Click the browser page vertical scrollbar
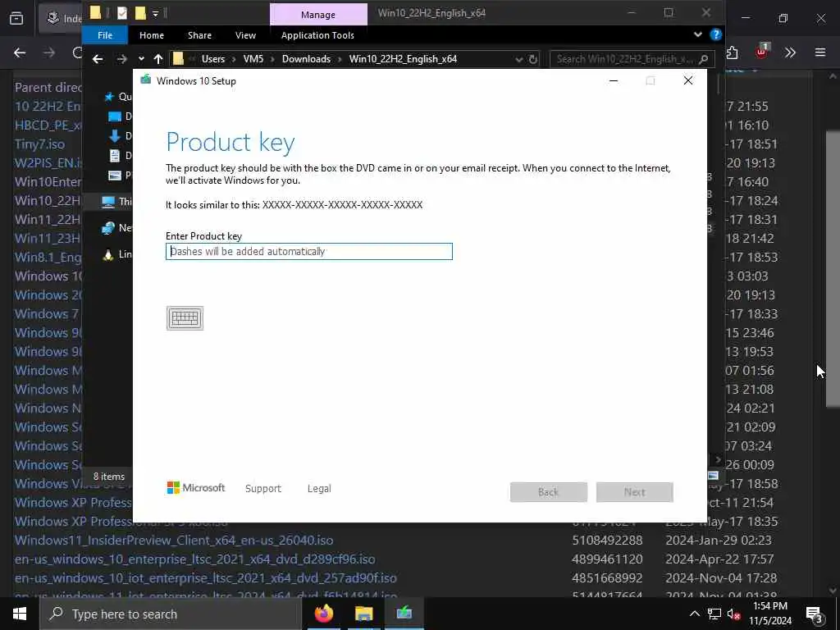The height and width of the screenshot is (630, 840). pyautogui.click(x=833, y=269)
